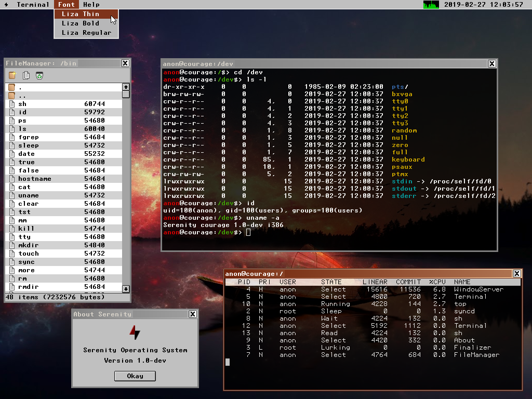
Task: Click the scroll up arrow in FileManager
Action: [126, 87]
